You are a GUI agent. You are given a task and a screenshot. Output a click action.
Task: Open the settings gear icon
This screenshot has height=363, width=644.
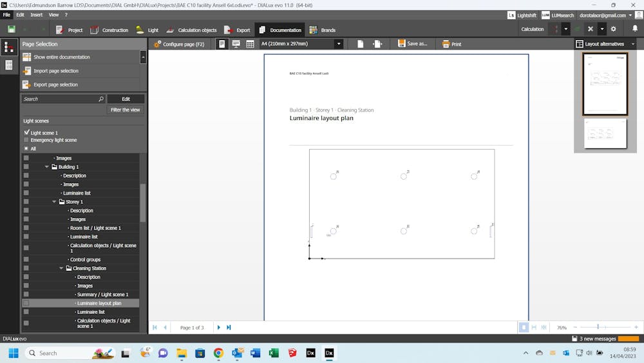coord(613,29)
